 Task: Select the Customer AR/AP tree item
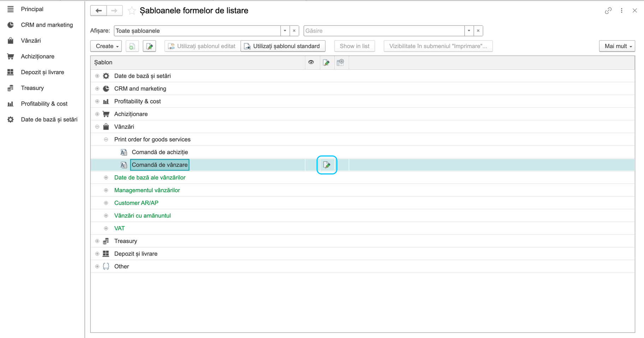pyautogui.click(x=136, y=203)
